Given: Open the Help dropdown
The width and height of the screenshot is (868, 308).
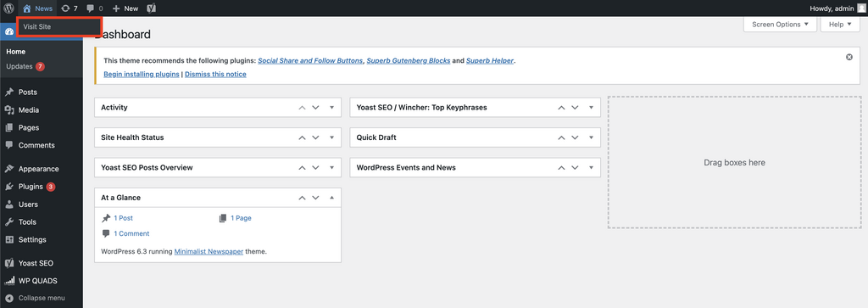Looking at the screenshot, I should (x=840, y=25).
